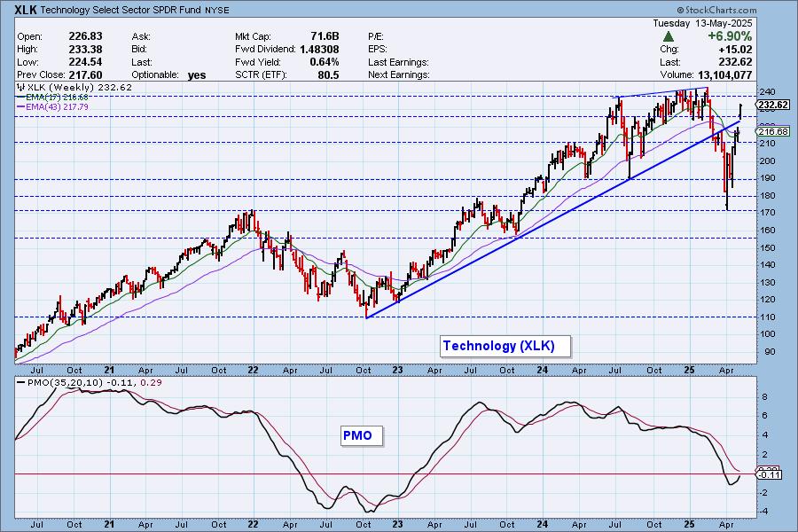Click the High value 233.38
Screen dimensions: 798x532
85,49
